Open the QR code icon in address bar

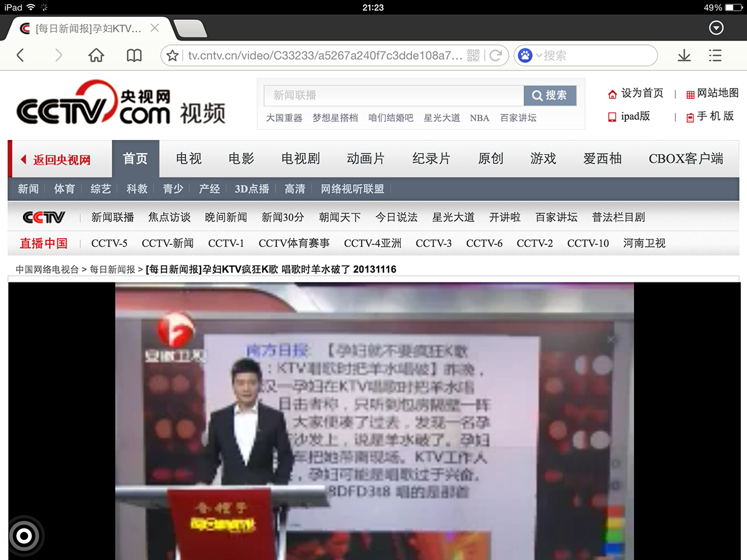(x=473, y=55)
